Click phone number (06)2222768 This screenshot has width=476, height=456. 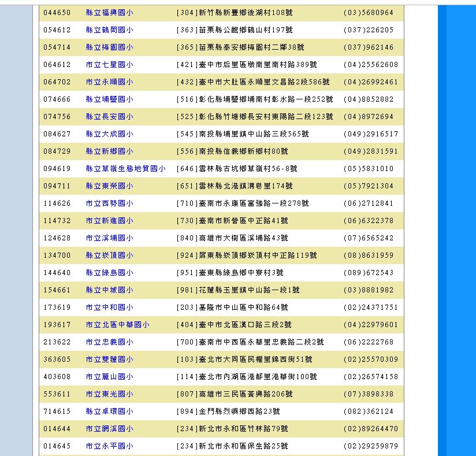point(369,342)
